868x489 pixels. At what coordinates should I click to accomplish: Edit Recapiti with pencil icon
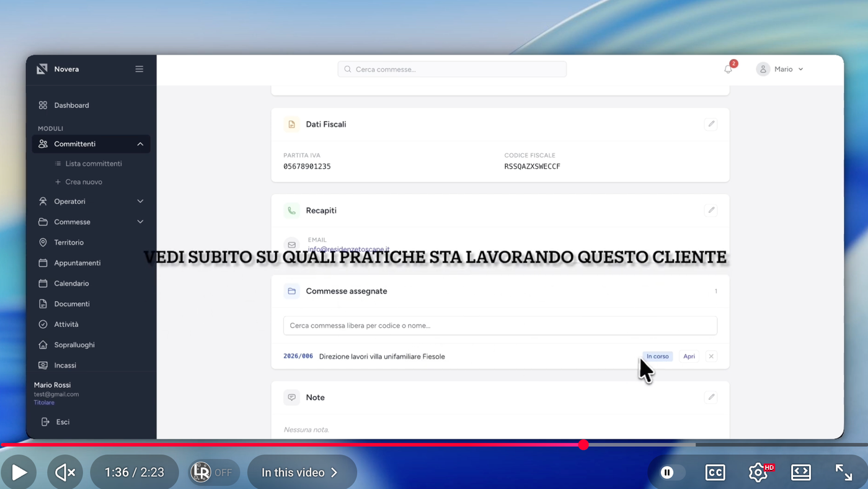711,210
